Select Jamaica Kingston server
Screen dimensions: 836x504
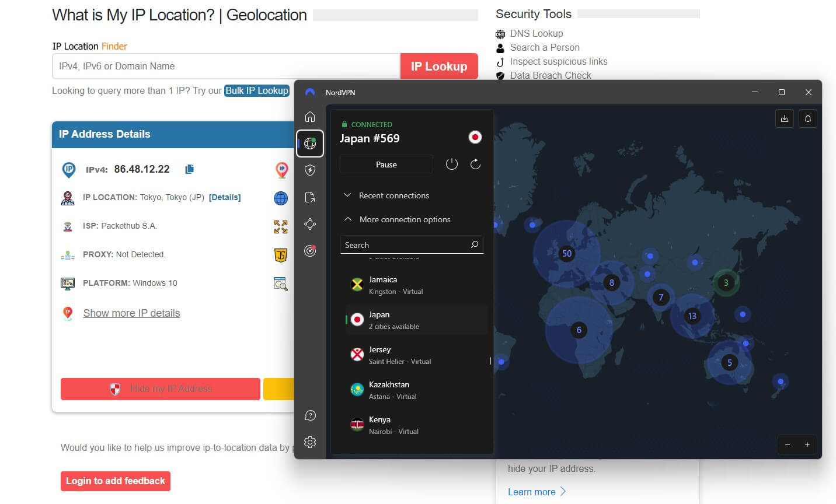click(x=416, y=285)
